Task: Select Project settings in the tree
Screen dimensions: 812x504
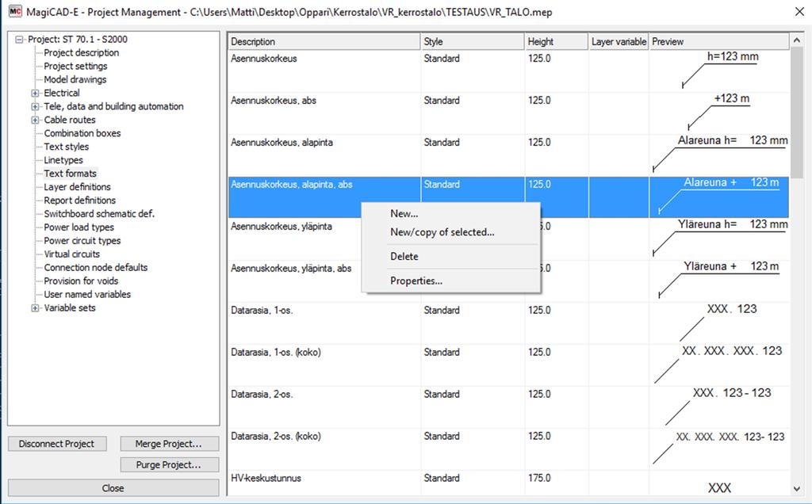Action: click(75, 67)
